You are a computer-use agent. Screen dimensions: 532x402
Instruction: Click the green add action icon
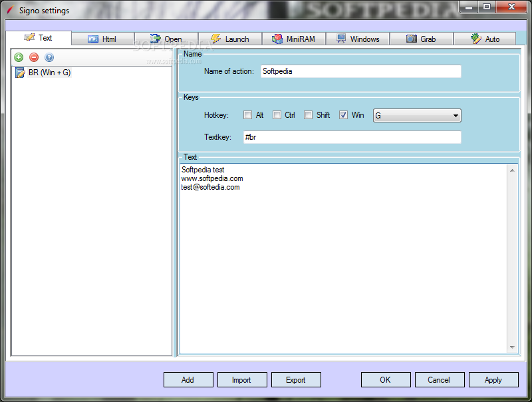point(19,57)
